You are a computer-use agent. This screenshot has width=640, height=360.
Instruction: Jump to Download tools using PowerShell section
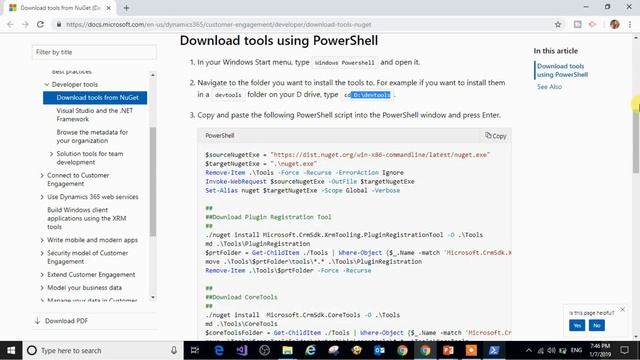coord(562,70)
